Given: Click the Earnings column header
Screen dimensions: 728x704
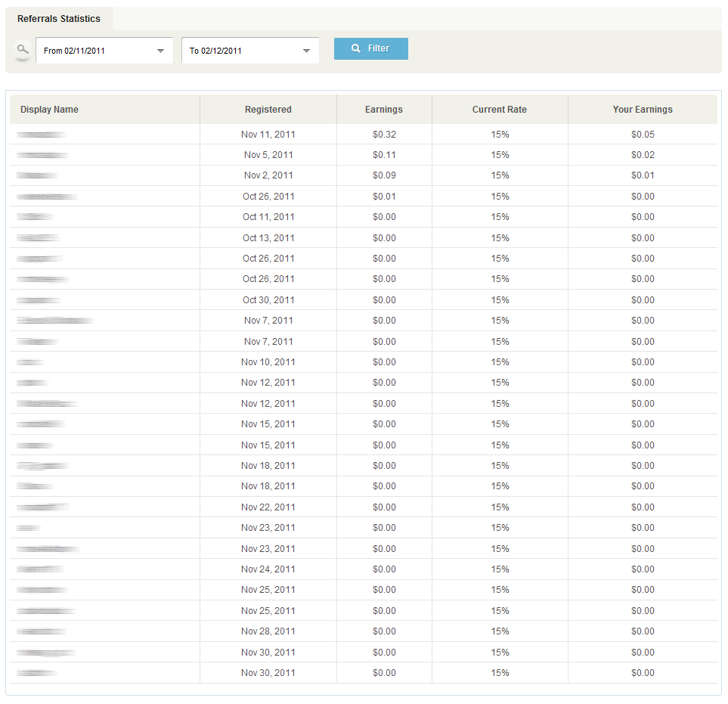Looking at the screenshot, I should coord(383,110).
